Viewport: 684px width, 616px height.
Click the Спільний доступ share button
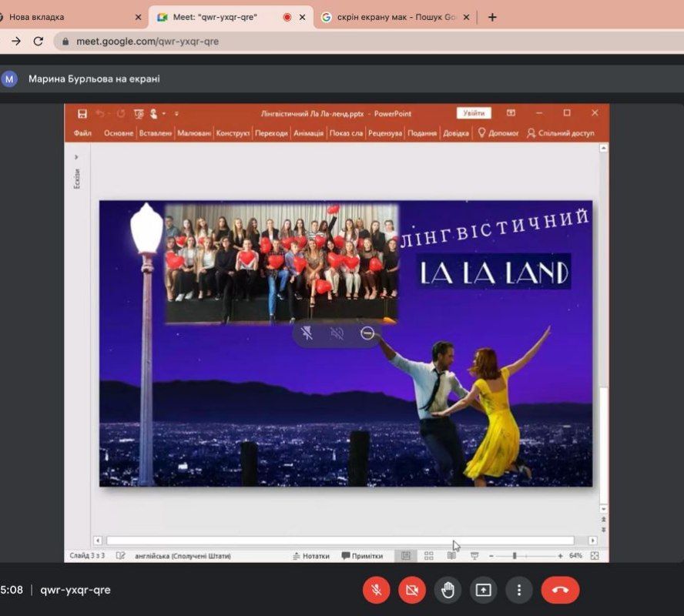(561, 133)
